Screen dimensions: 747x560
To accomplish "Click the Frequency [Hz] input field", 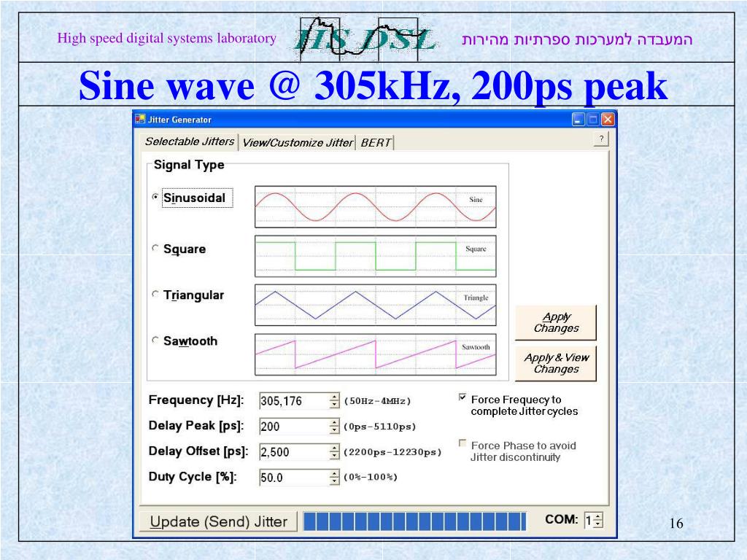I will tap(294, 401).
